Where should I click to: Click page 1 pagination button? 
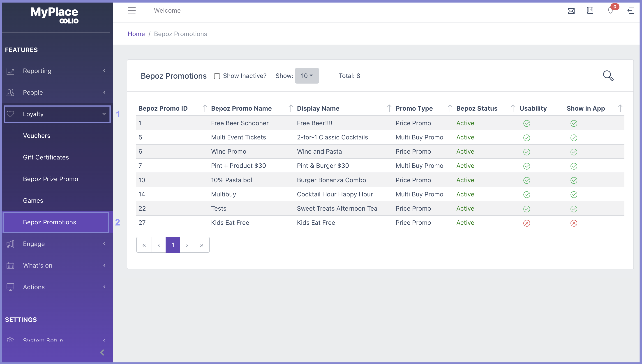point(173,245)
